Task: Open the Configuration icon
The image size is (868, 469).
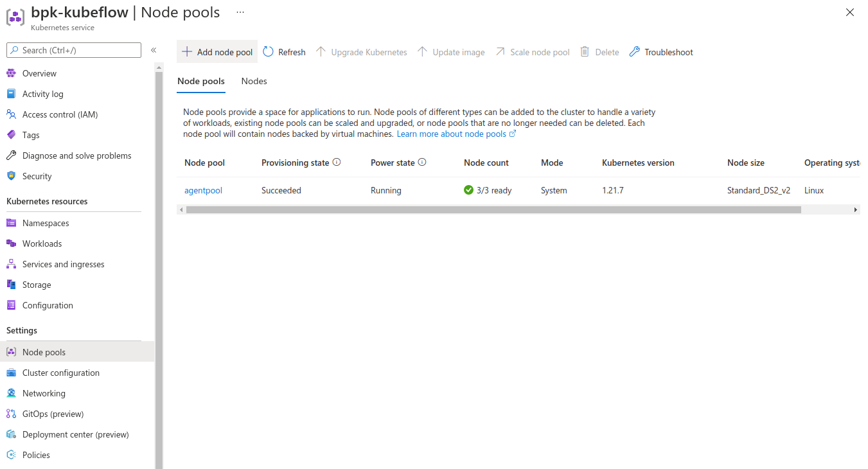Action: 11,305
